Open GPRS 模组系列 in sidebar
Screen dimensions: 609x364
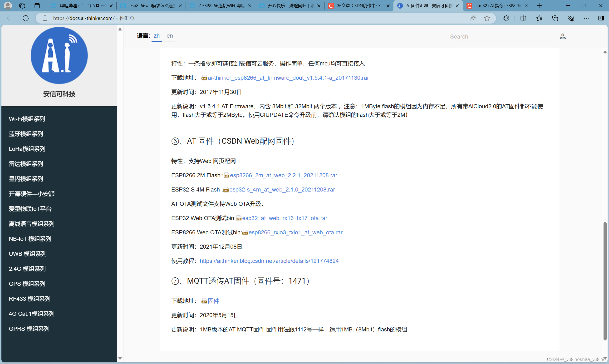click(29, 329)
